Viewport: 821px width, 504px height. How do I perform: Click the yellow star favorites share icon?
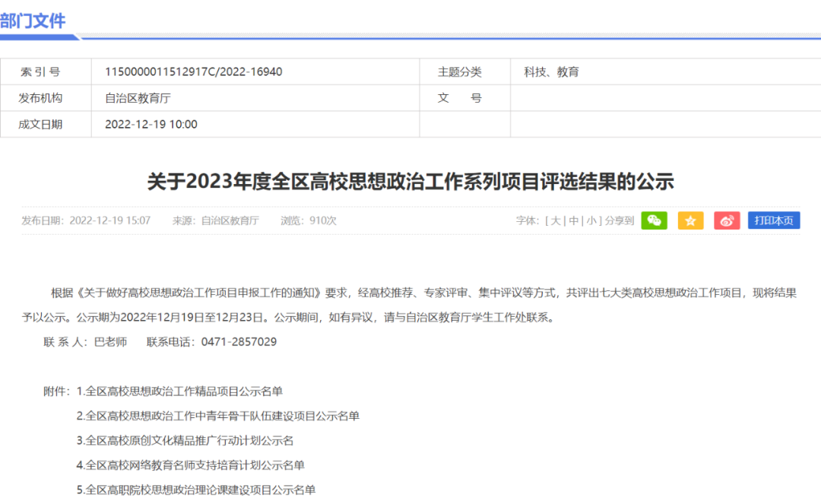pyautogui.click(x=690, y=220)
